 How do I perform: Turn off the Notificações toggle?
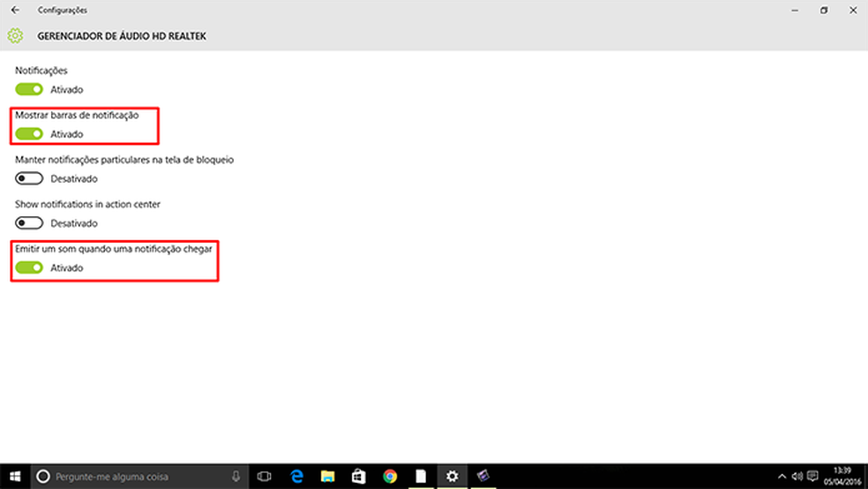pos(29,89)
